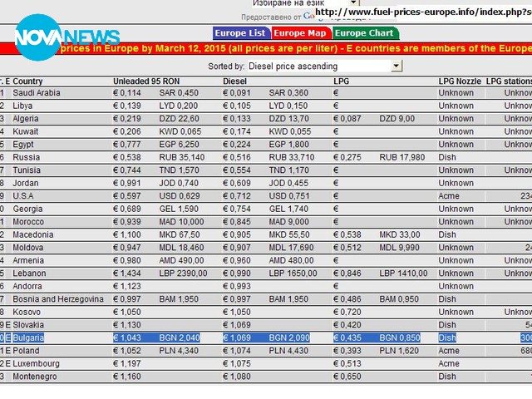Select the Bulgaria row
The image size is (532, 399).
266,338
